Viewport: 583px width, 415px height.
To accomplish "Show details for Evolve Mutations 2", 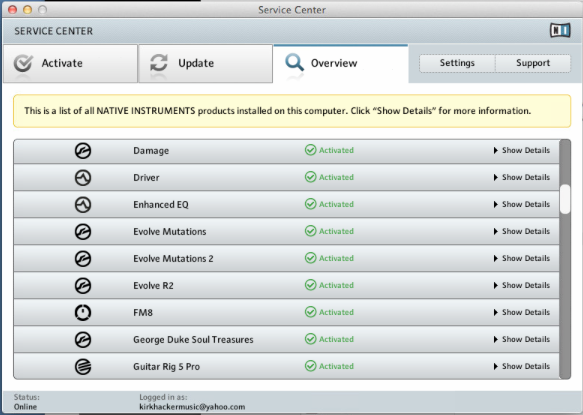I will click(522, 258).
